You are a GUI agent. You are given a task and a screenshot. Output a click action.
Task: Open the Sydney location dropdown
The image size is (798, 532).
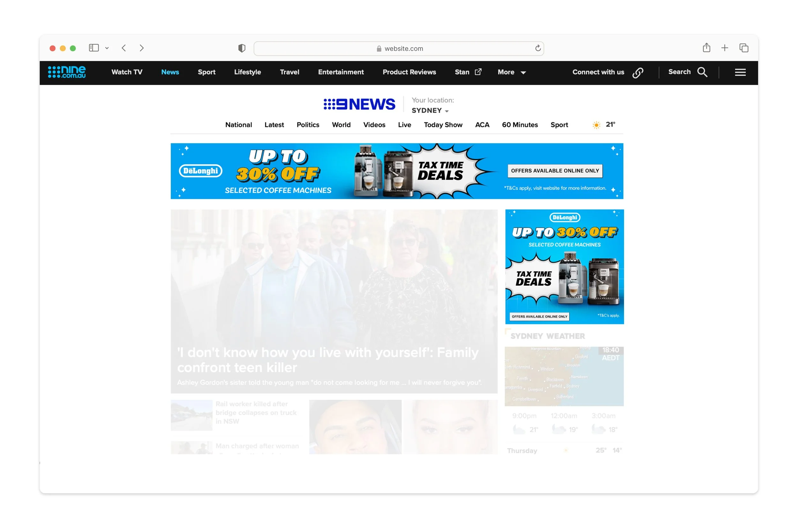coord(430,111)
